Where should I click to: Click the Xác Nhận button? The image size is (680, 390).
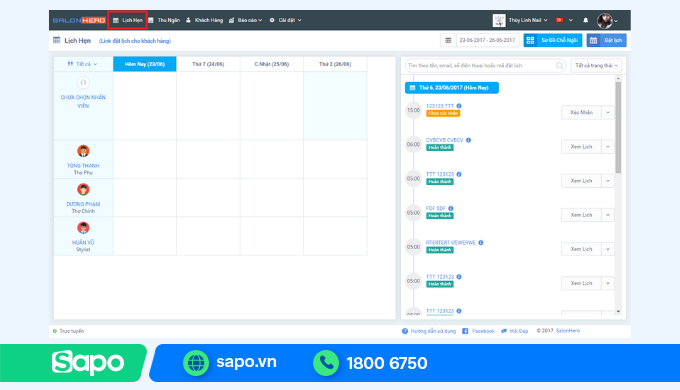coord(581,112)
